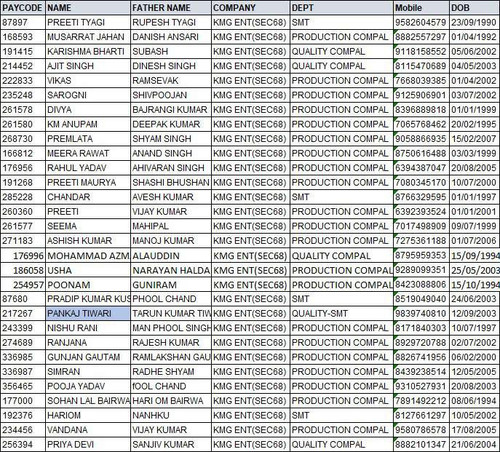This screenshot has height=452, width=500.
Task: Select father name GUNIRAM
Action: [x=171, y=285]
